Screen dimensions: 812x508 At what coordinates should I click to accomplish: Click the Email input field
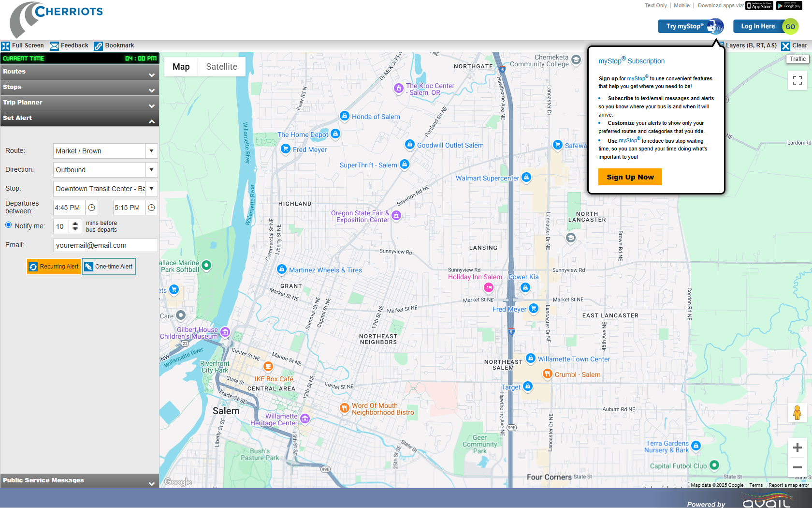(x=105, y=245)
